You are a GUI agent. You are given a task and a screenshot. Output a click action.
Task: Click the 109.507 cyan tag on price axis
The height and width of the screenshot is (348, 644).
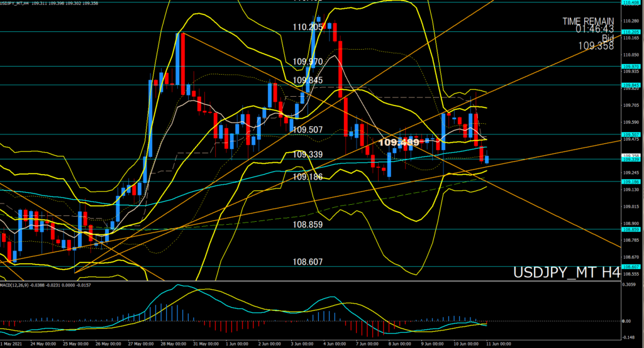point(631,134)
